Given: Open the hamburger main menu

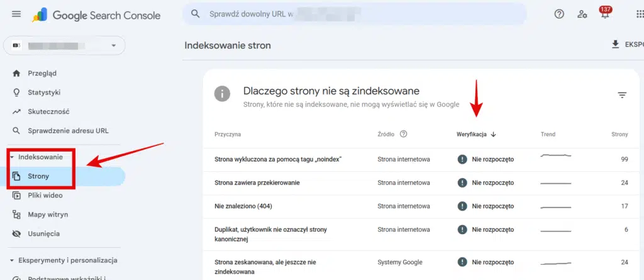Looking at the screenshot, I should [x=16, y=14].
